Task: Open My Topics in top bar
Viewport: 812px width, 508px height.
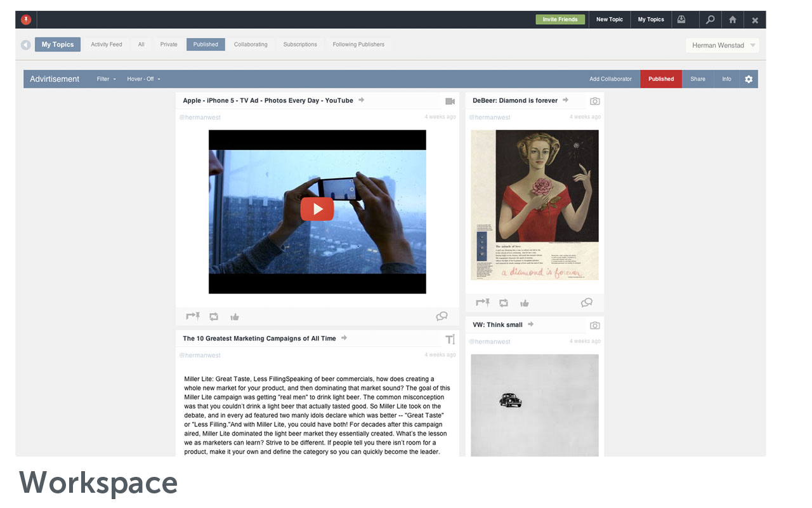Action: (651, 20)
